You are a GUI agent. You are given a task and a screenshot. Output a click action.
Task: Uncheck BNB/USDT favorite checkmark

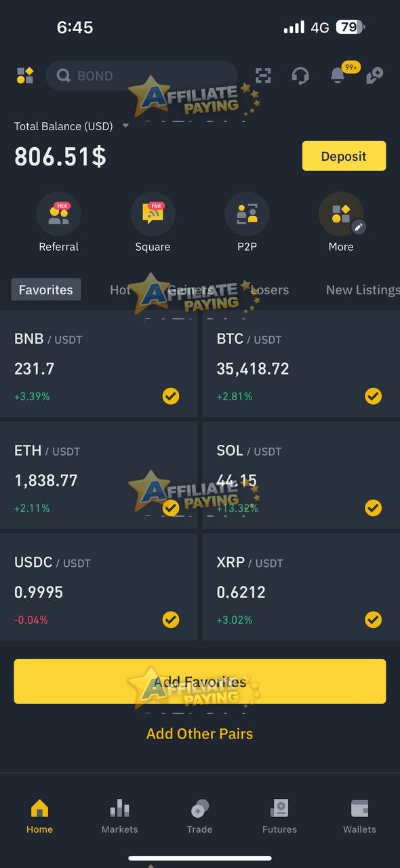point(171,396)
